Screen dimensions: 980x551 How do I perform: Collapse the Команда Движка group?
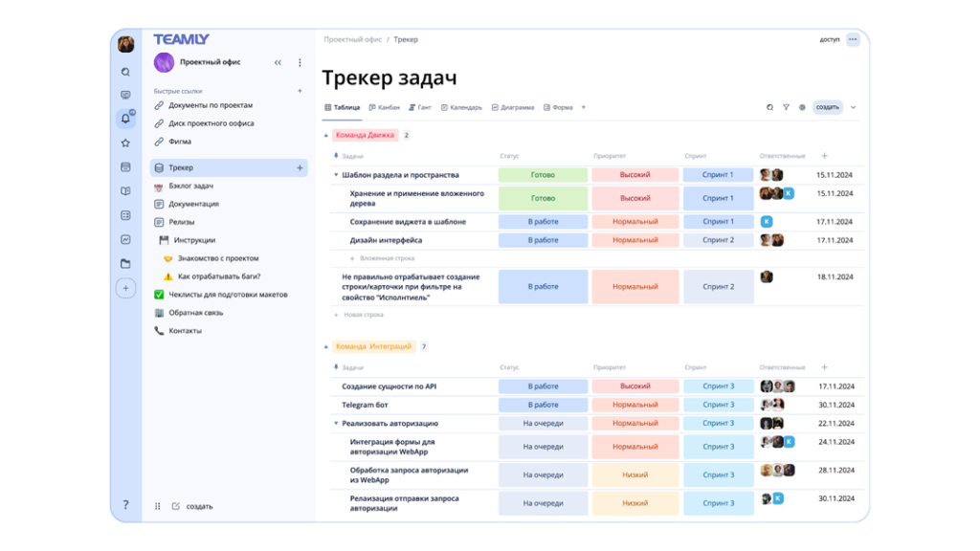pos(326,136)
